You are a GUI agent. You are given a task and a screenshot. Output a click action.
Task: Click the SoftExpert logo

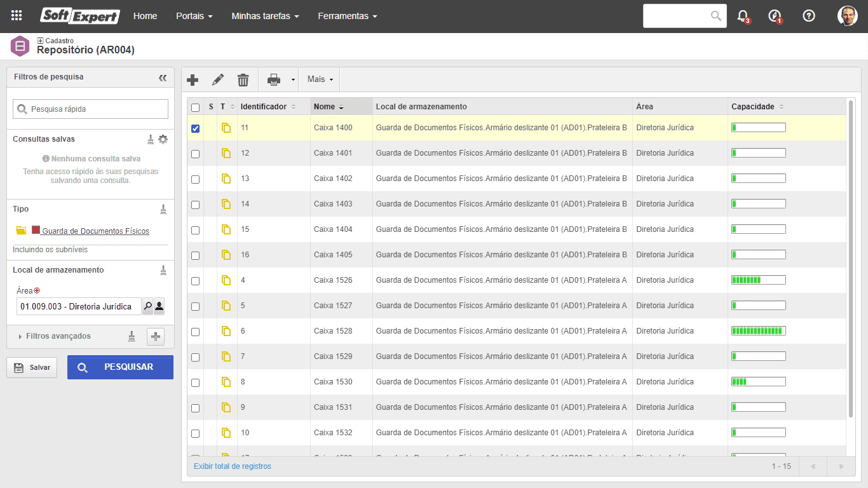[80, 16]
